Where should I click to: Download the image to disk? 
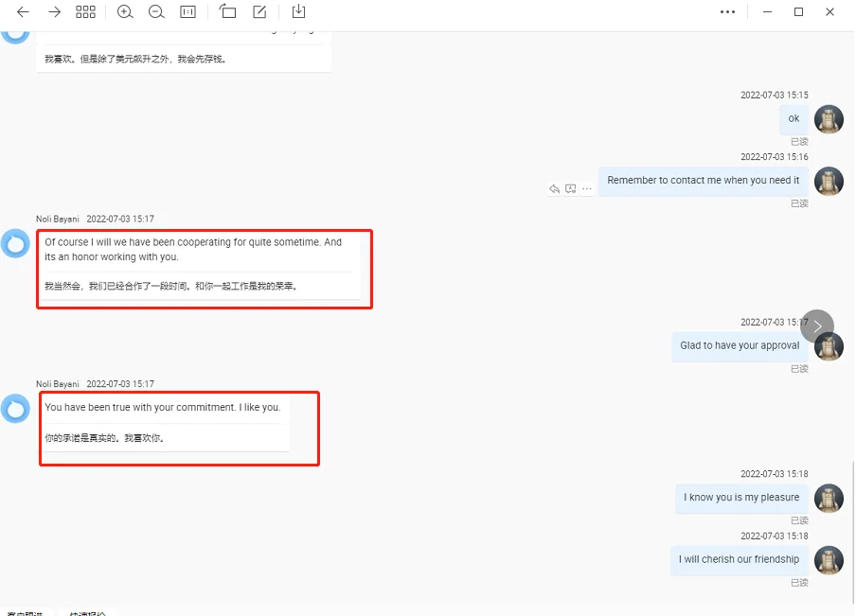click(x=298, y=12)
